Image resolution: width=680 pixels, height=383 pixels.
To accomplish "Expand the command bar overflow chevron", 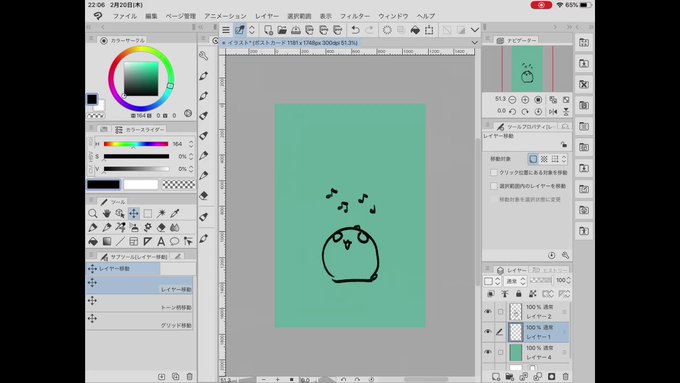I will [475, 30].
